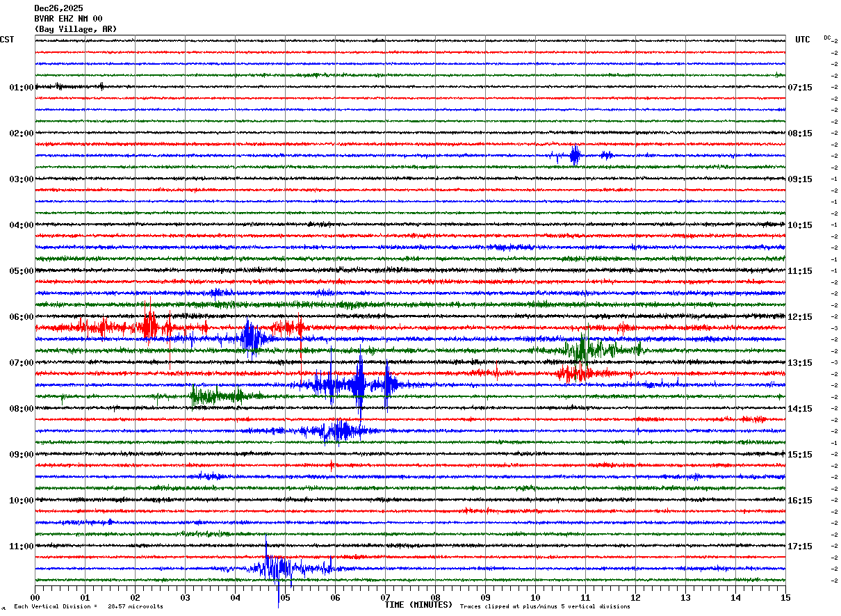The height and width of the screenshot is (616, 841).
Task: Click the CST timezone label
Action: coord(7,40)
